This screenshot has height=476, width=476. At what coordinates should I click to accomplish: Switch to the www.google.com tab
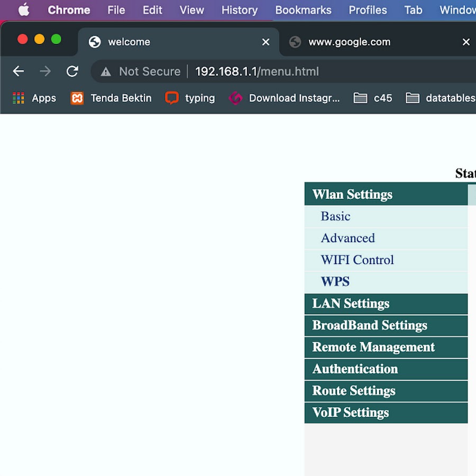tap(349, 42)
